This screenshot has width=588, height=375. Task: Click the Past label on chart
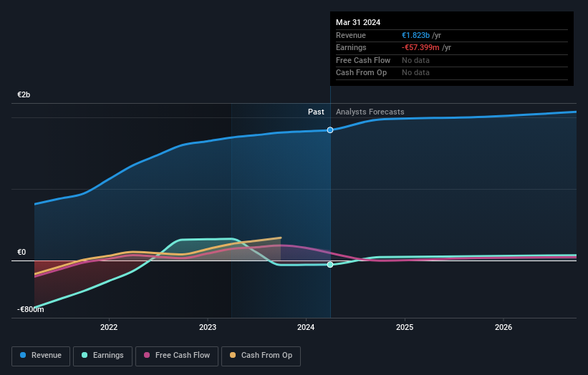[x=316, y=112]
